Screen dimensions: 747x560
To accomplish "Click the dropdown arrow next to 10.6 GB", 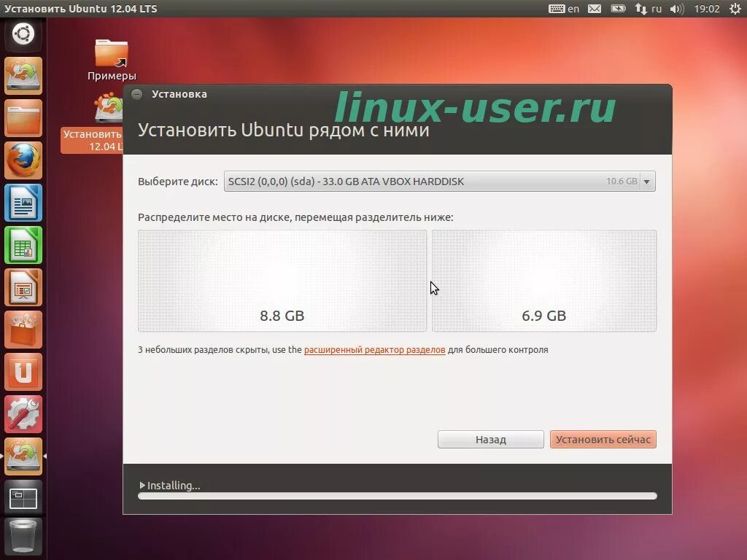I will 647,182.
